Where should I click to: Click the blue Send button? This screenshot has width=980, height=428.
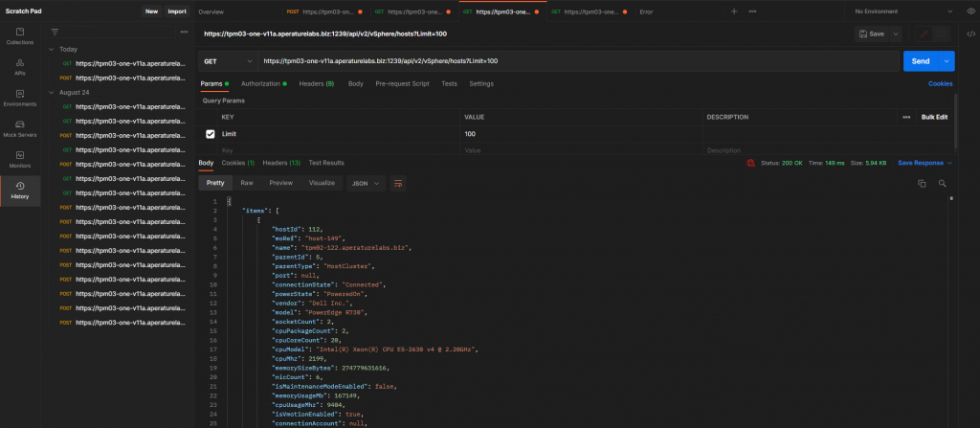(921, 61)
